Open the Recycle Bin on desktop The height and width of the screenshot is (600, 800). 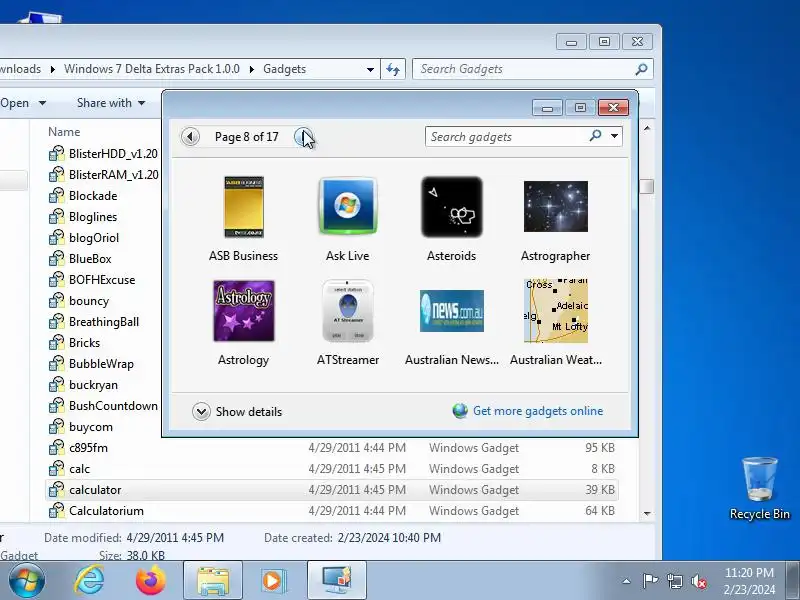click(760, 488)
